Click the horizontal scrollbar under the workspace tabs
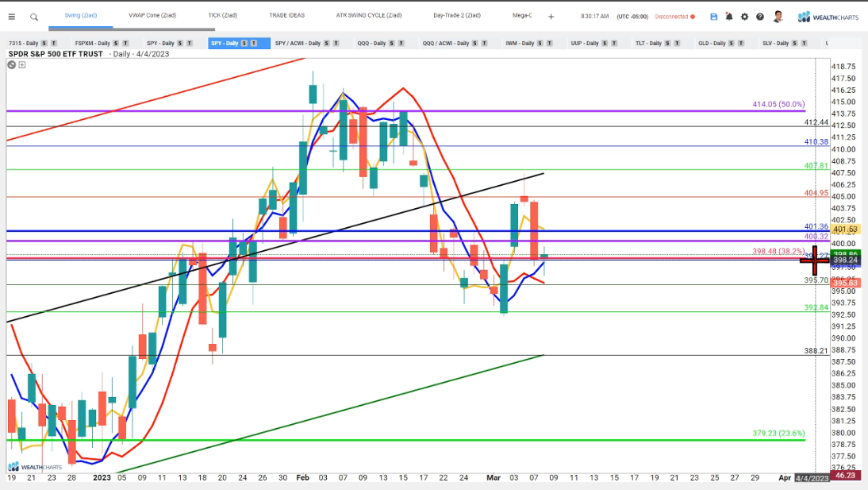 point(131,29)
